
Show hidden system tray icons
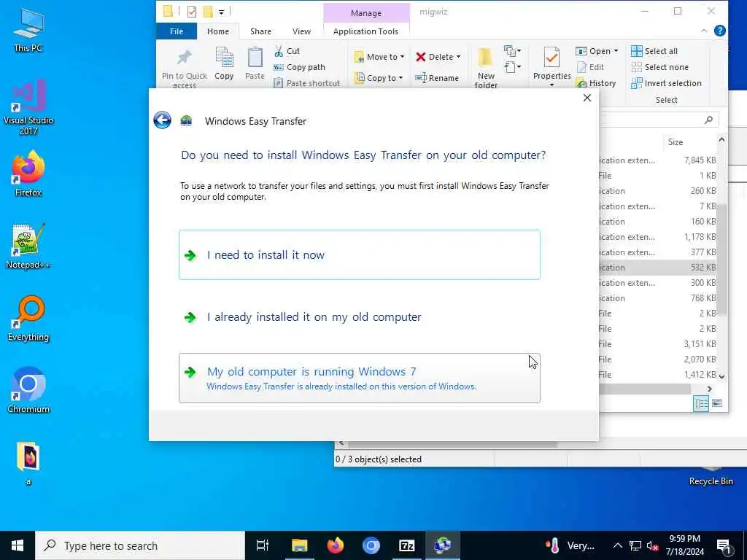(x=617, y=545)
